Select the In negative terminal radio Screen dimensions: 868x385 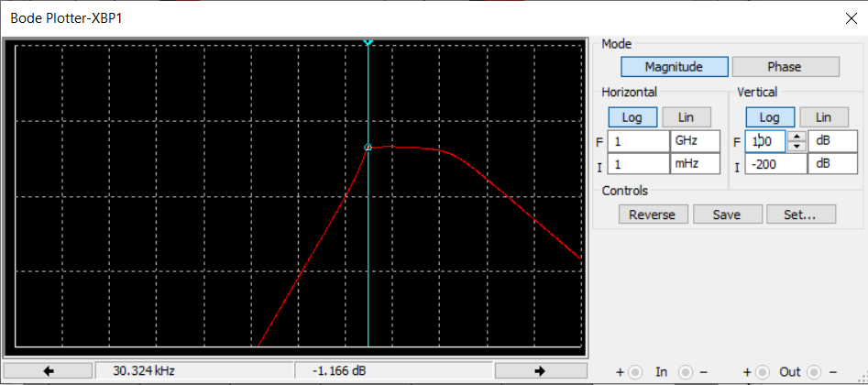coord(686,371)
